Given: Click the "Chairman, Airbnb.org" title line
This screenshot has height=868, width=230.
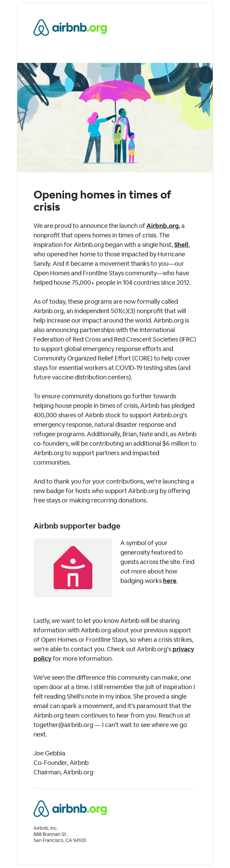Looking at the screenshot, I should pyautogui.click(x=63, y=772).
